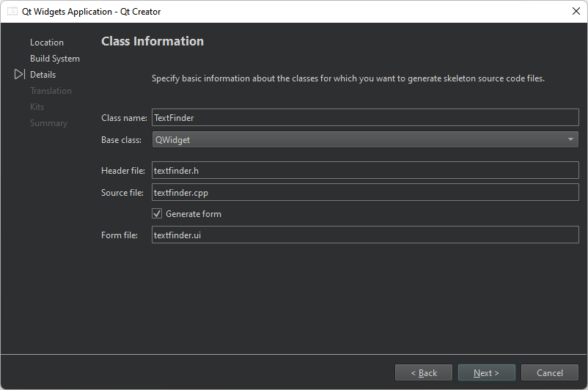Open the Base class dropdown arrow
This screenshot has height=390, width=588.
pos(570,139)
